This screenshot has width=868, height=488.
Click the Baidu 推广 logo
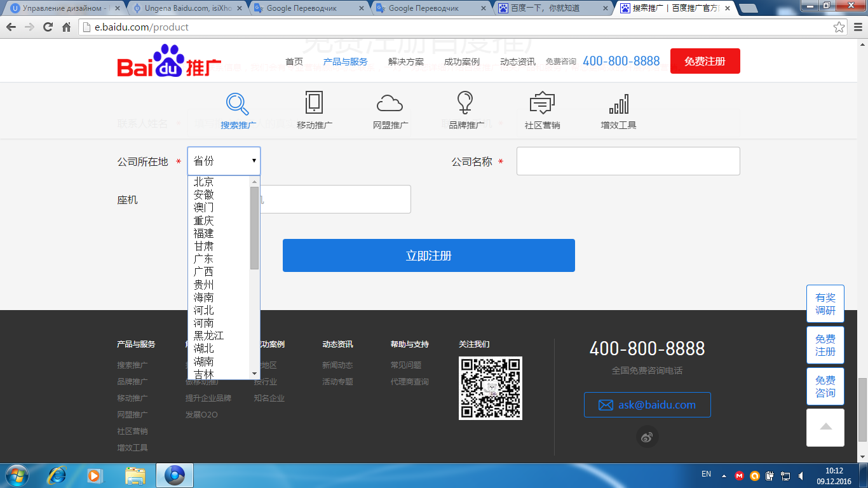tap(169, 62)
